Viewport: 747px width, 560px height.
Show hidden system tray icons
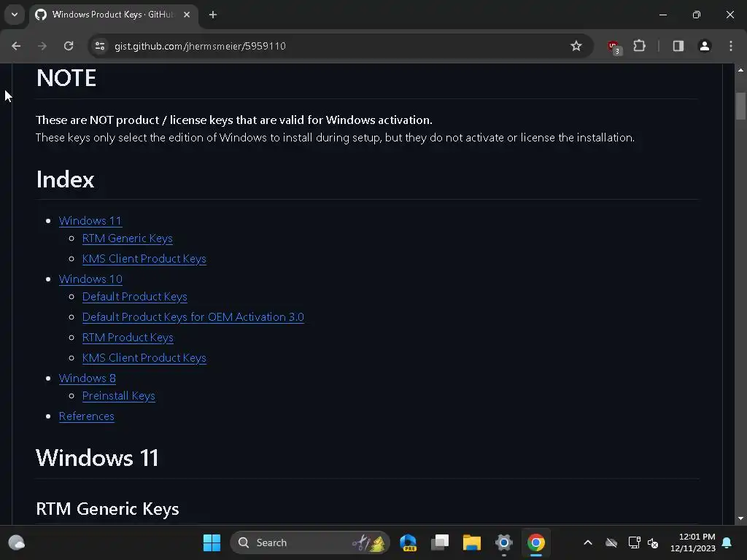click(x=588, y=542)
